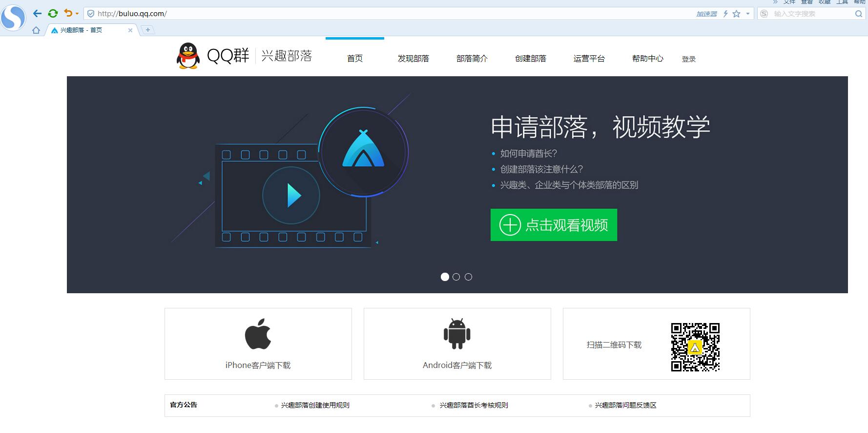The height and width of the screenshot is (433, 868).
Task: Click the Android robot icon
Action: pos(457,334)
